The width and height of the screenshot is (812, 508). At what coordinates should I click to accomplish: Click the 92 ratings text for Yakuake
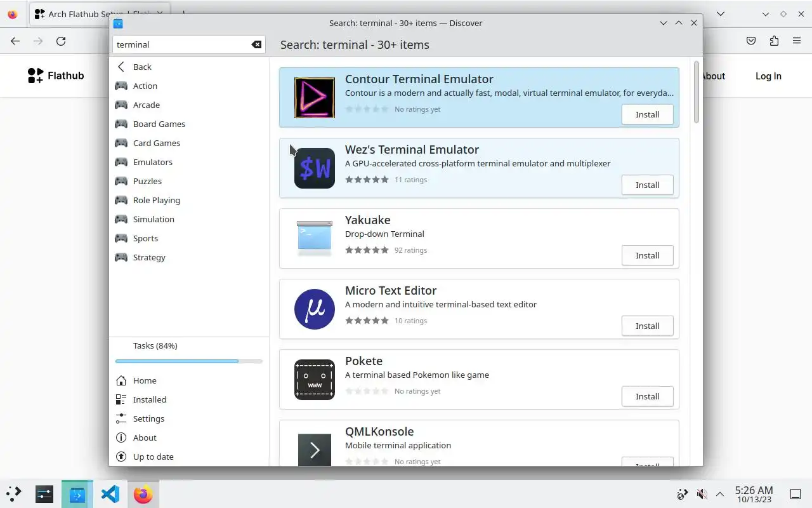(x=410, y=250)
